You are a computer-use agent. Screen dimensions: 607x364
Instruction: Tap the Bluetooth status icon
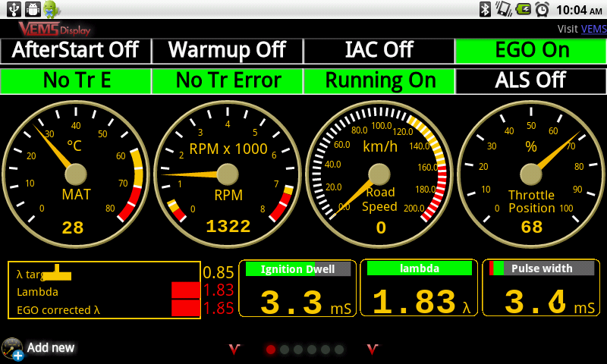[485, 9]
